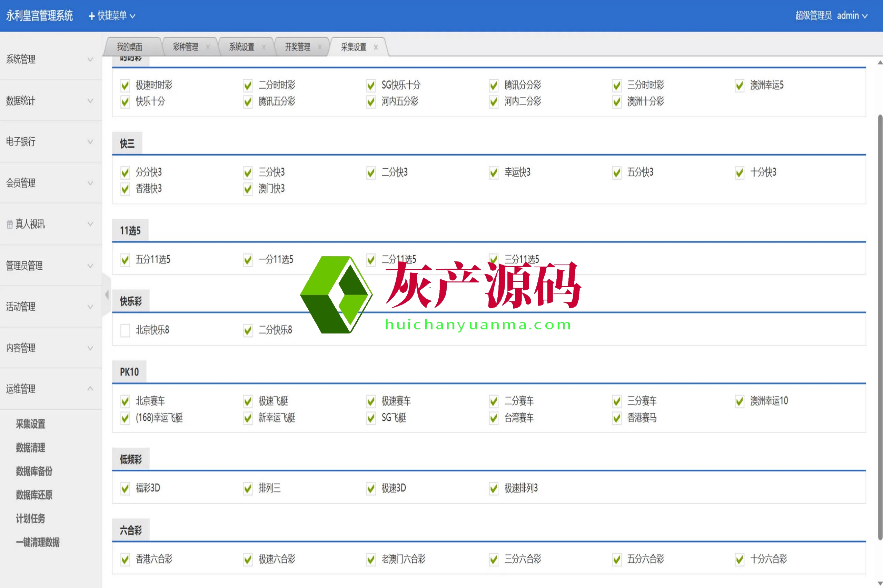The height and width of the screenshot is (588, 883).
Task: Close the 开奖管理 tab
Action: [x=319, y=47]
